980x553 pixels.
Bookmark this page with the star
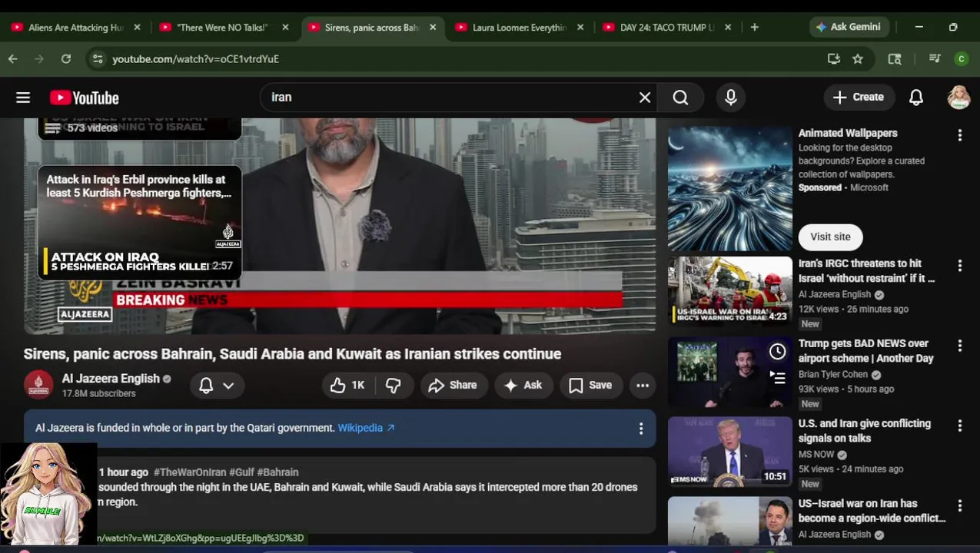(858, 58)
